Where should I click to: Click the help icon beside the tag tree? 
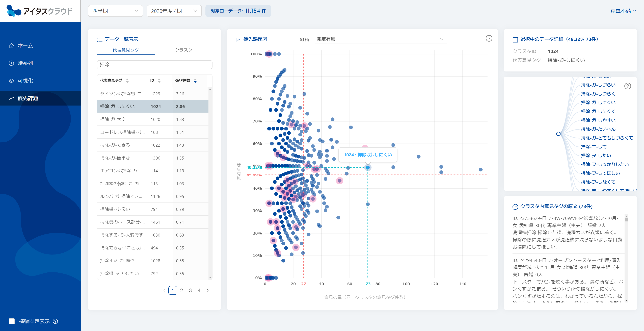click(x=628, y=86)
